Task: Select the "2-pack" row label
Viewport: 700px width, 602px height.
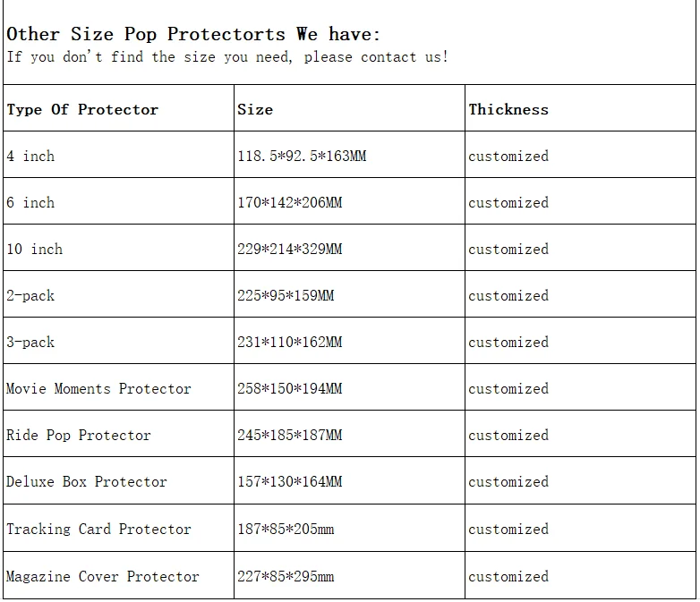Action: click(x=30, y=296)
